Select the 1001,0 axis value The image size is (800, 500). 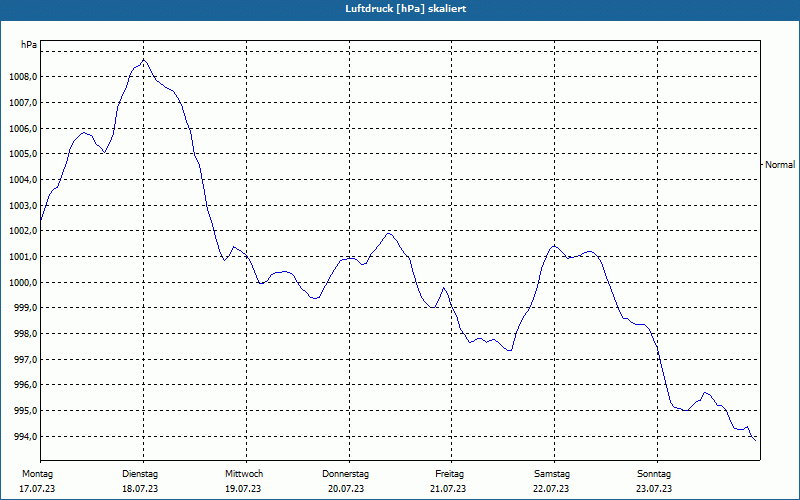[x=22, y=257]
